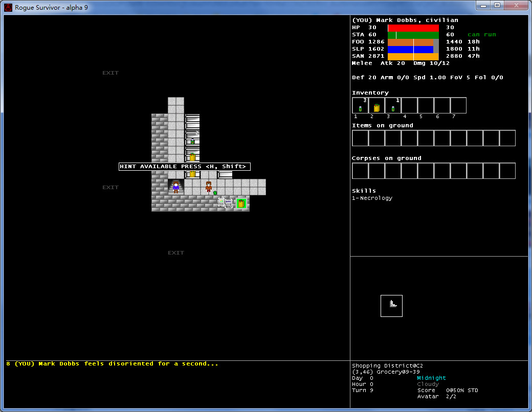This screenshot has height=412, width=532.
Task: Click the orange SAN sanity bar
Action: coord(413,56)
